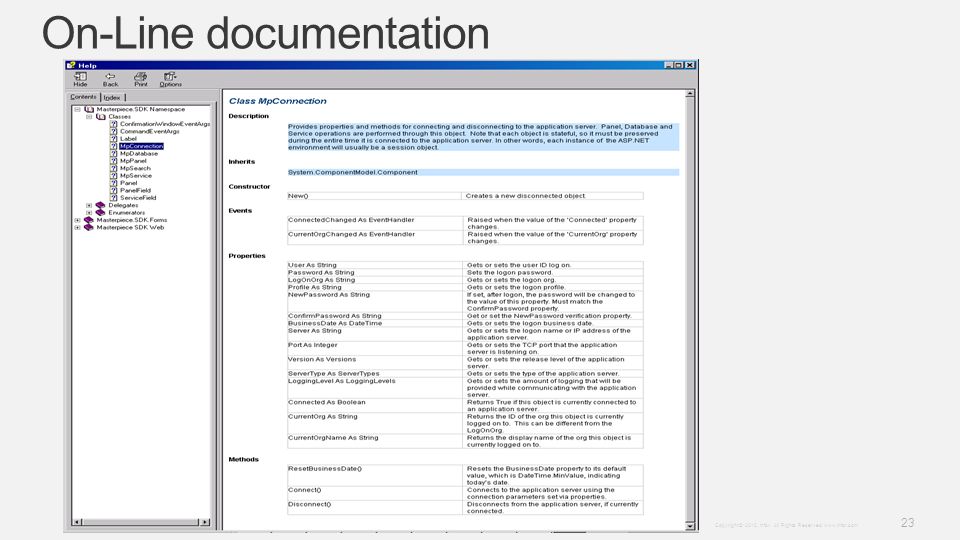Image resolution: width=960 pixels, height=540 pixels.
Task: Click the topic icon beside ConfirmationWindowEventArgs
Action: (x=113, y=124)
